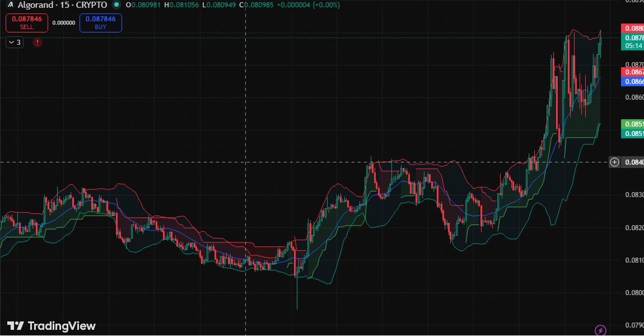This screenshot has height=336, width=644.
Task: Expand the collapsed indicator legend showing 3
Action: pos(15,43)
